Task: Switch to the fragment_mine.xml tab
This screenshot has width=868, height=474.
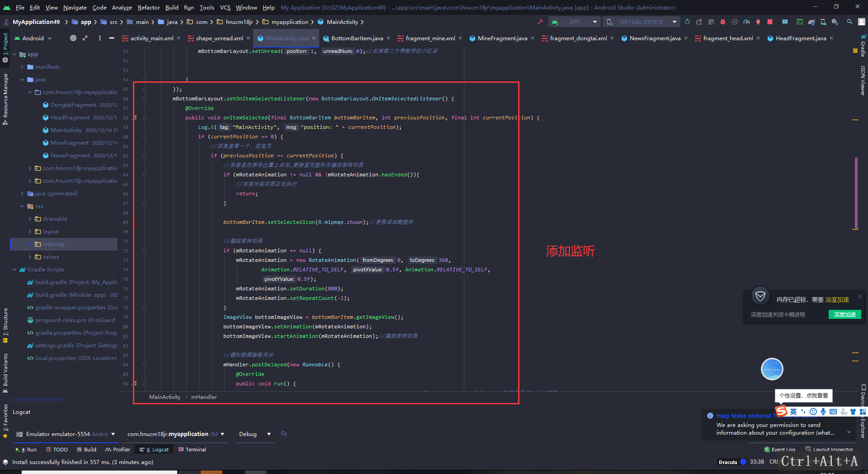Action: [x=430, y=38]
